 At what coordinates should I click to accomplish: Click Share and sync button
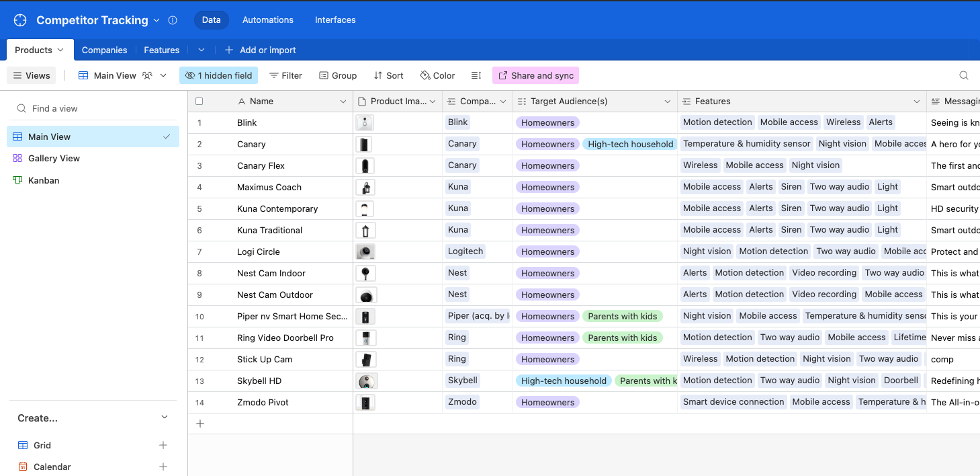point(535,75)
